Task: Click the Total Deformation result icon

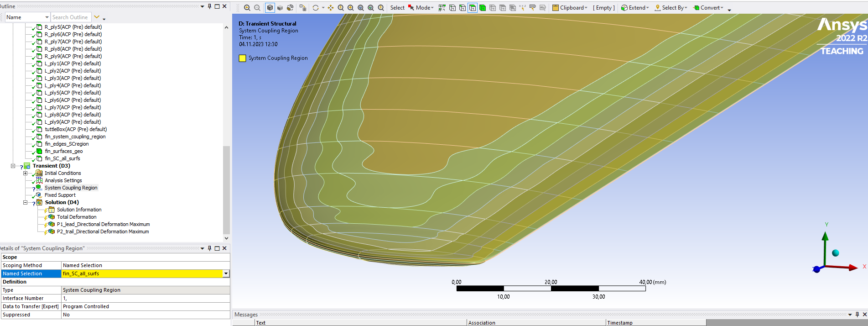Action: pyautogui.click(x=52, y=217)
